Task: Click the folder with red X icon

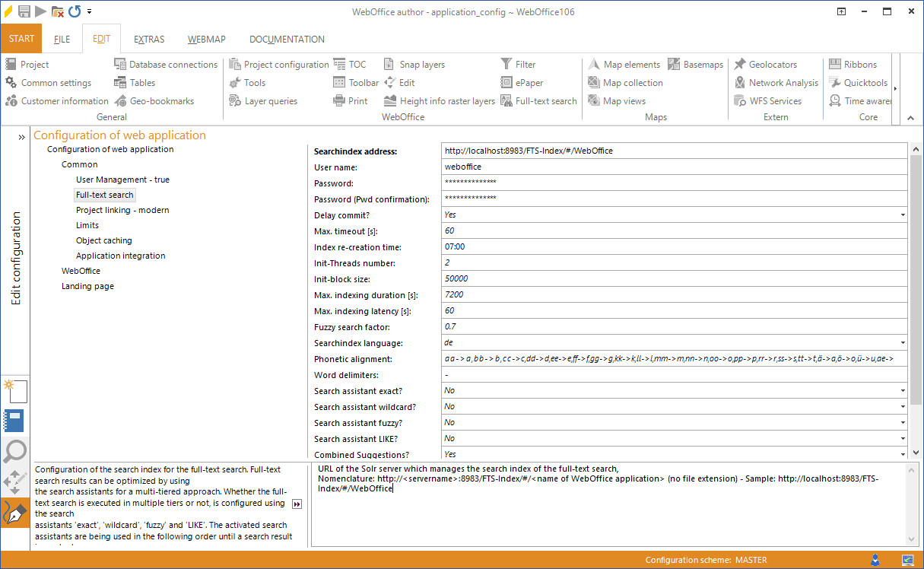Action: [x=58, y=11]
